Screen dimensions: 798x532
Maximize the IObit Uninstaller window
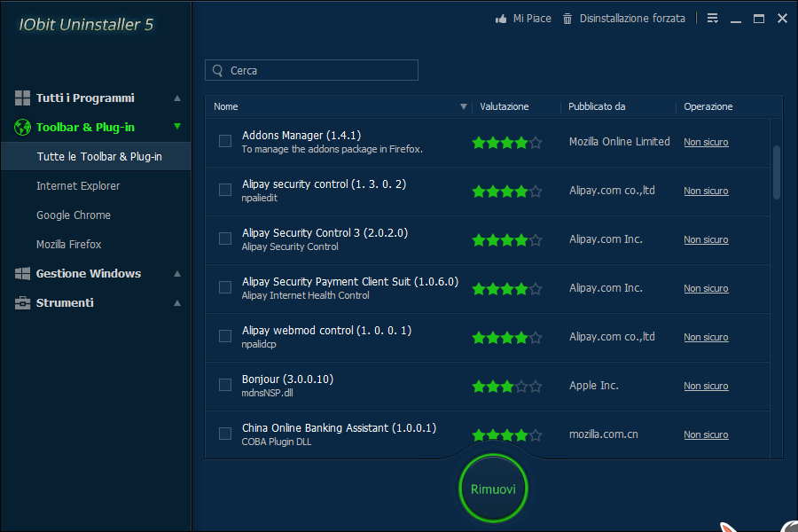click(759, 19)
